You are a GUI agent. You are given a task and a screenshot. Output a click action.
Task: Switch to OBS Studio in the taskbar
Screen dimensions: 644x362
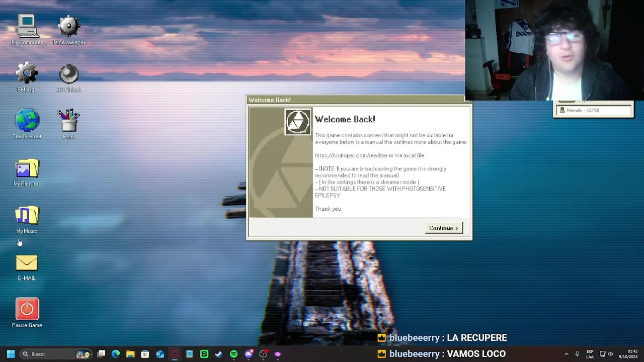point(263,354)
